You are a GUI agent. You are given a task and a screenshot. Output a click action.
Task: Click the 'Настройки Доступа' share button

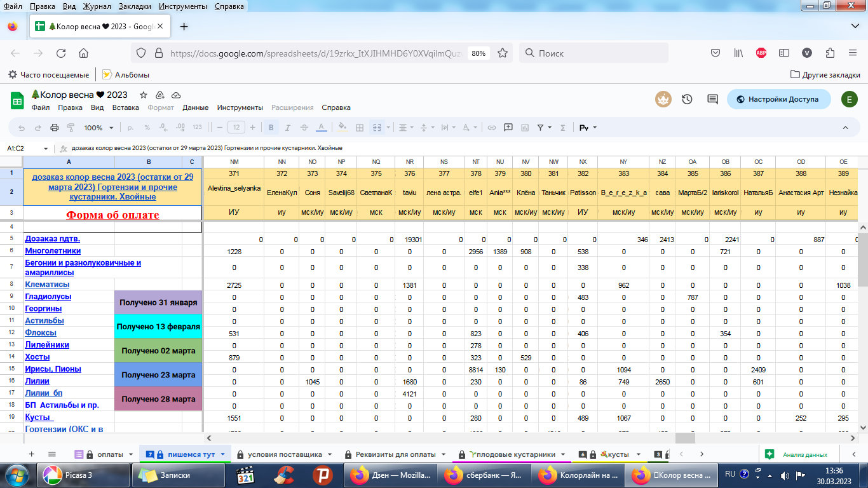[778, 99]
